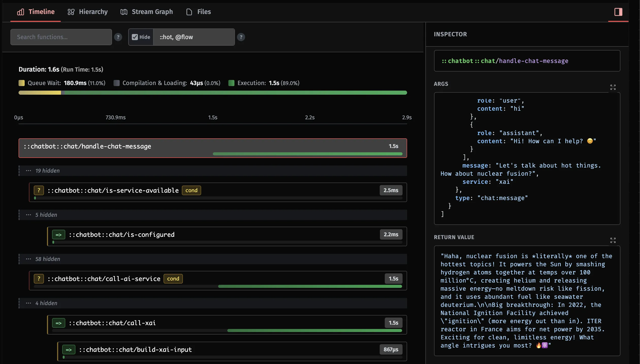Click the arrow icon on the call-xai span

59,323
